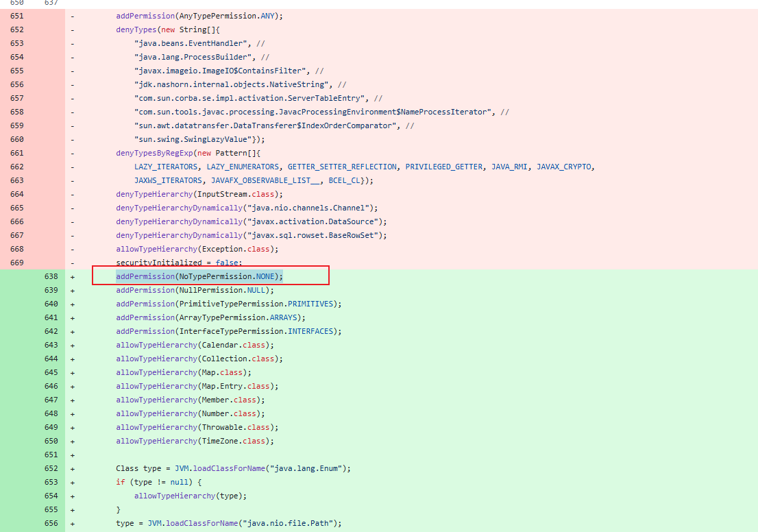Click the securityInitialized = false line
The image size is (758, 532).
[x=179, y=263]
